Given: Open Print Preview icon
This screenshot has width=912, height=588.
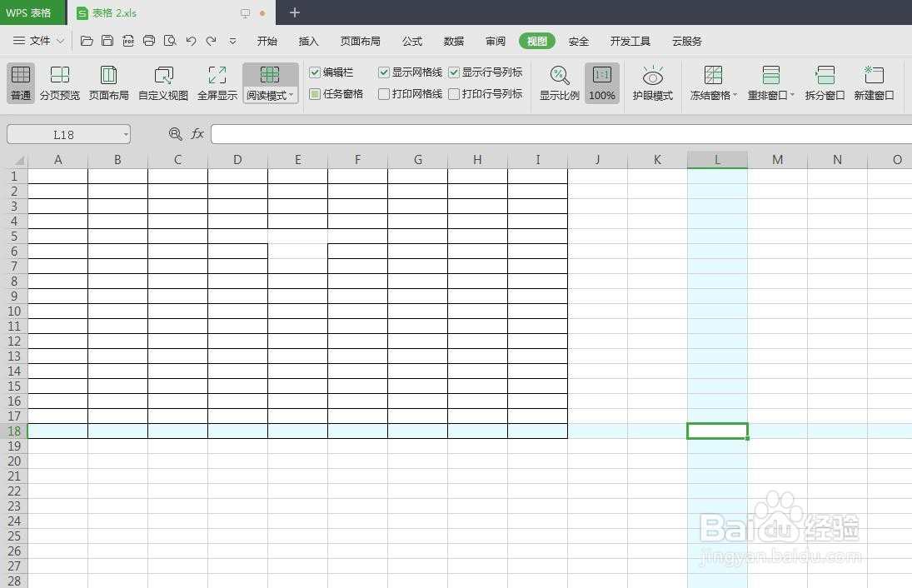Looking at the screenshot, I should pyautogui.click(x=170, y=41).
